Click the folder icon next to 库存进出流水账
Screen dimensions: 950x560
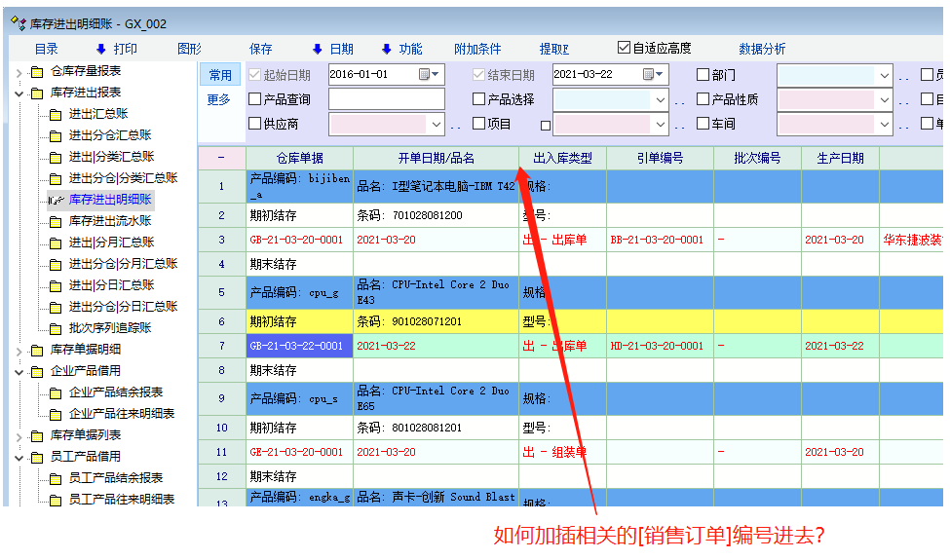coord(56,221)
